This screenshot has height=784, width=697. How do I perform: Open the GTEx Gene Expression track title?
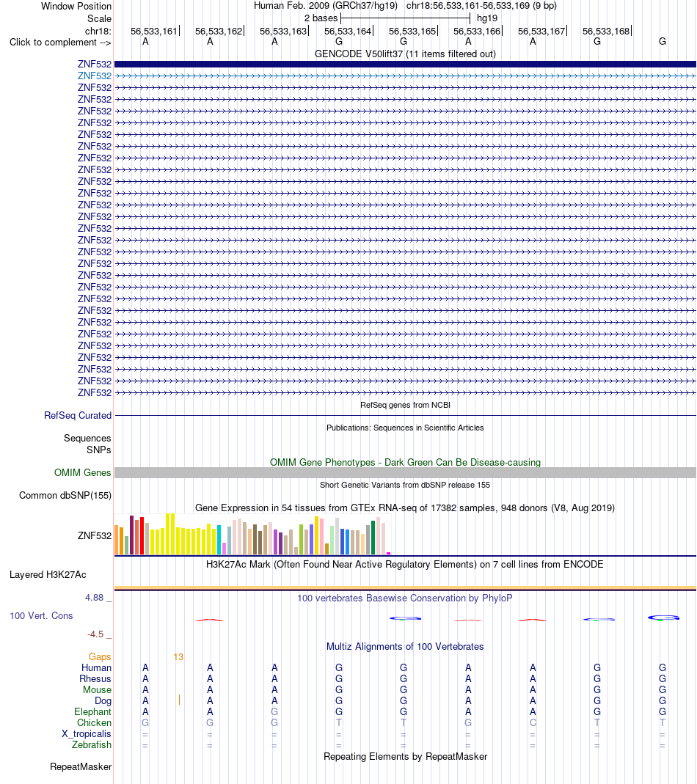405,508
